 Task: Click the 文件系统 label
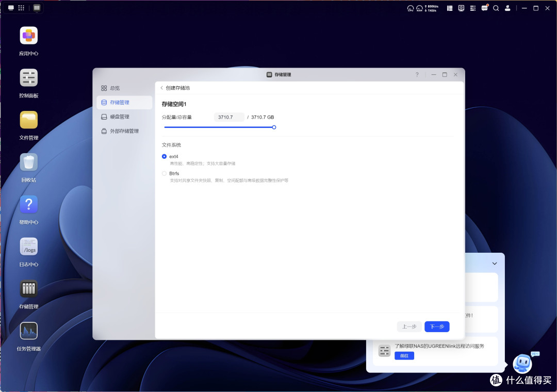tap(172, 145)
